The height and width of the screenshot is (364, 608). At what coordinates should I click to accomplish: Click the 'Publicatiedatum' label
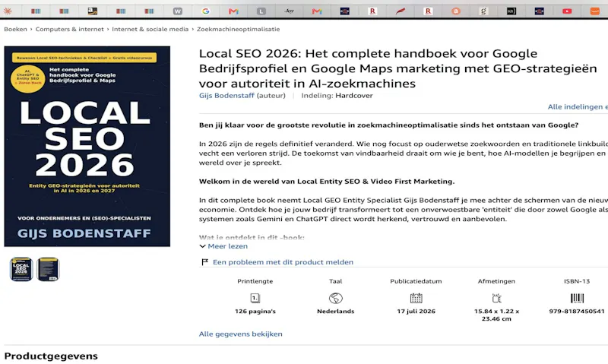[416, 281]
